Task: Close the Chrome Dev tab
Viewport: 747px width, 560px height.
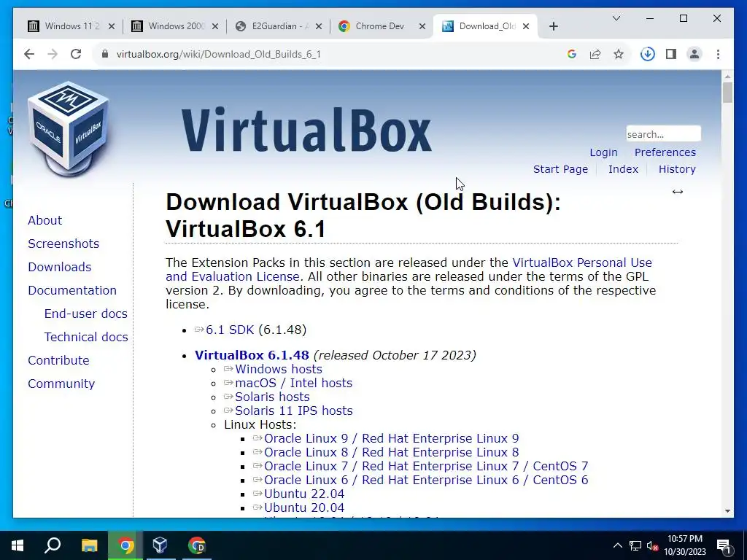Action: pyautogui.click(x=422, y=26)
